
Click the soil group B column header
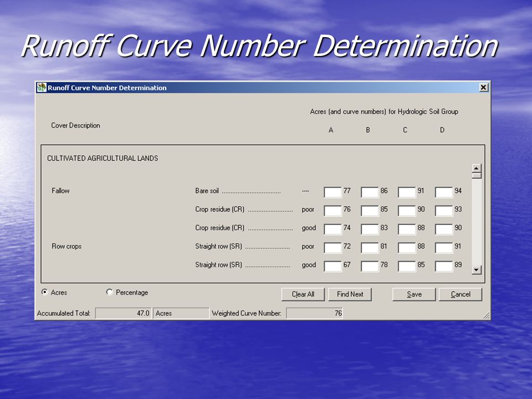[368, 130]
